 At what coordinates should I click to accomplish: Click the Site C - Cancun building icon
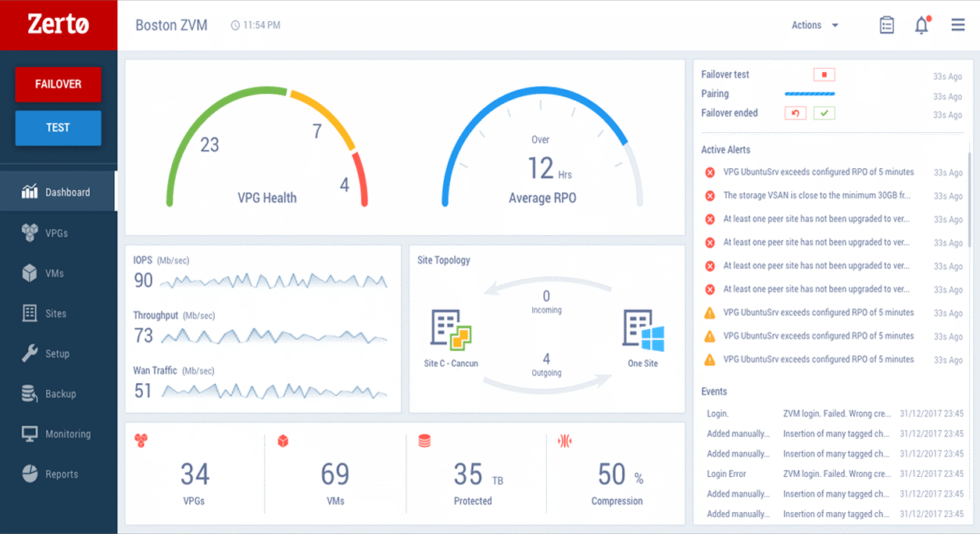click(x=451, y=329)
